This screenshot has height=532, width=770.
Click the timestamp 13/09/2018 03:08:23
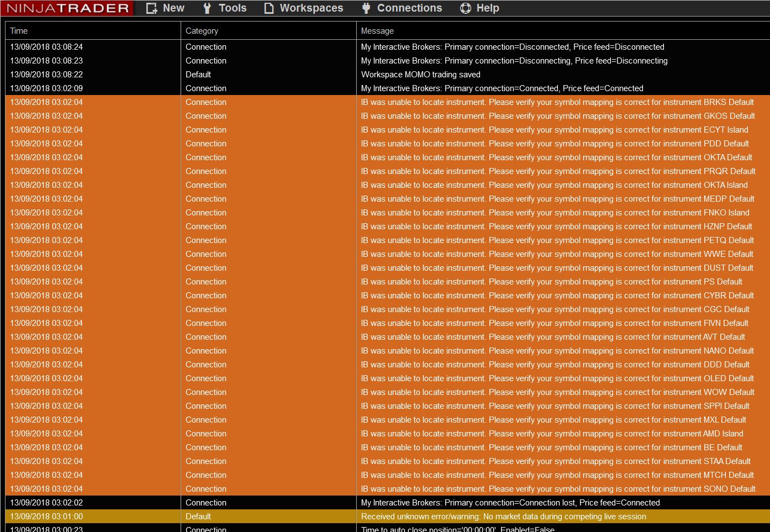click(x=46, y=61)
